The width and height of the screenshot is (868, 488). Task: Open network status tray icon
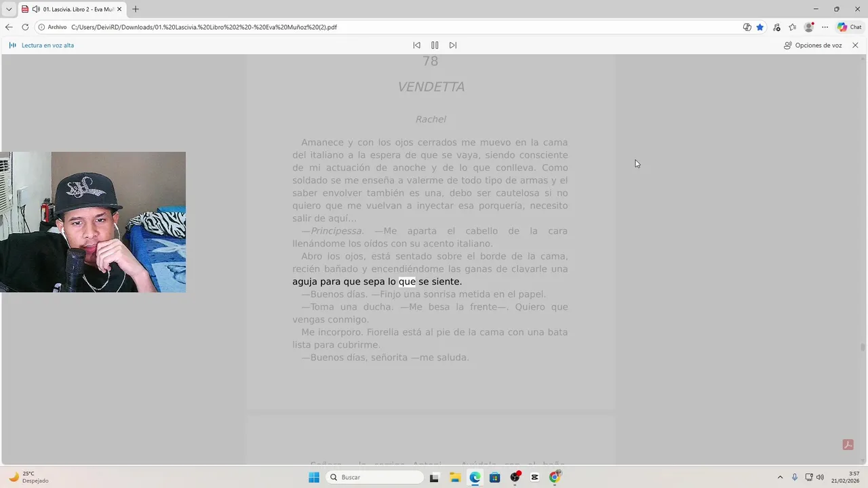point(809,477)
